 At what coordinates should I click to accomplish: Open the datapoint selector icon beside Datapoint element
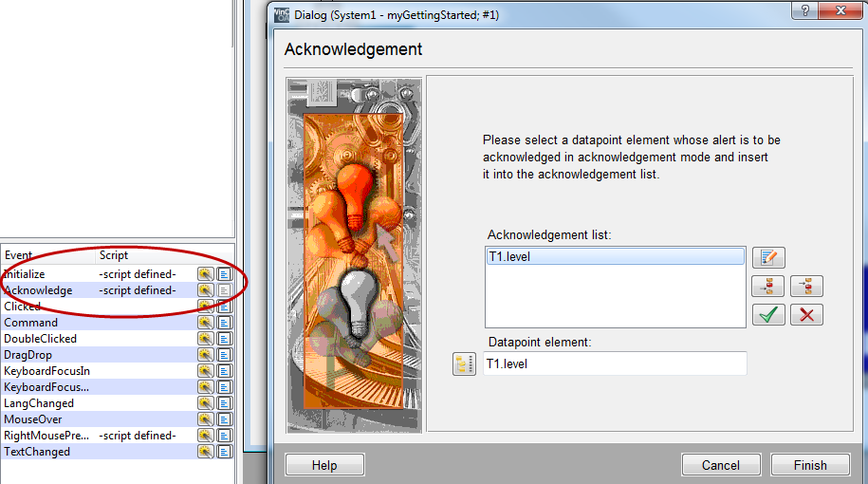tap(464, 363)
